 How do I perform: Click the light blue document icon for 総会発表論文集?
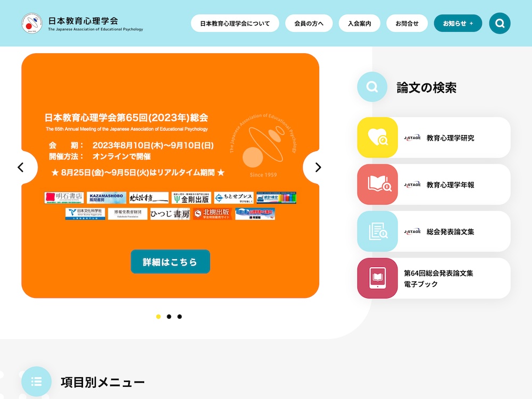coord(377,231)
